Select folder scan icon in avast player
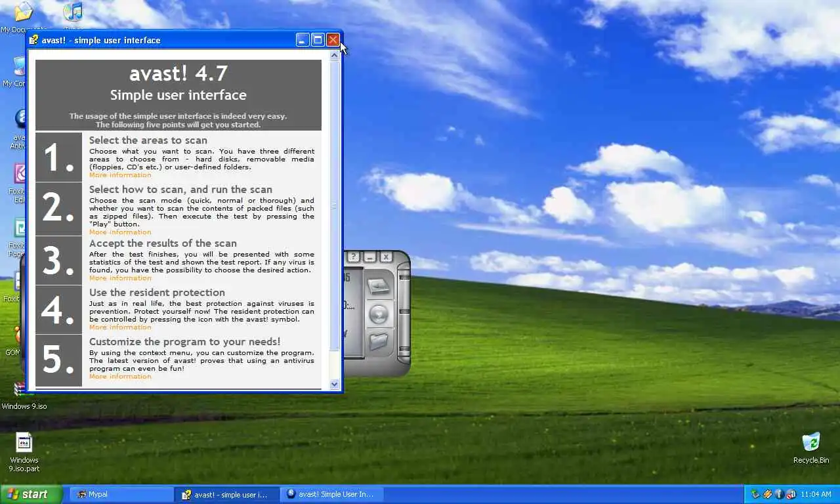 379,342
